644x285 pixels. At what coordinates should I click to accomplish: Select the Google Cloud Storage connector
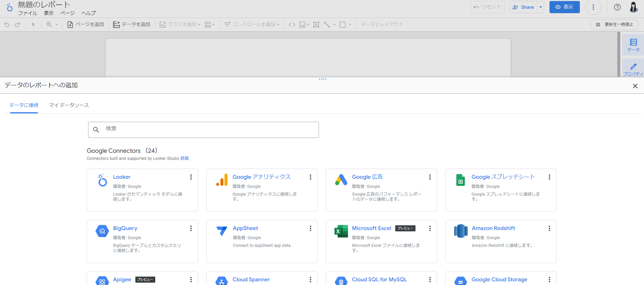click(499, 280)
